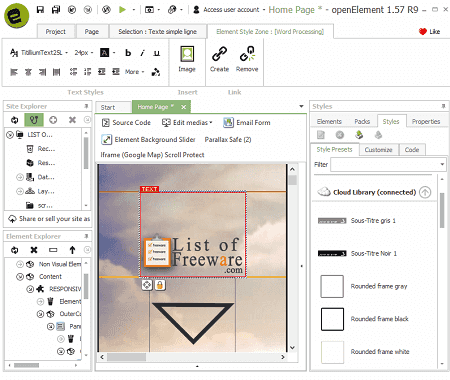Toggle italic text formatting
Viewport: 450px width, 380px height.
click(142, 53)
